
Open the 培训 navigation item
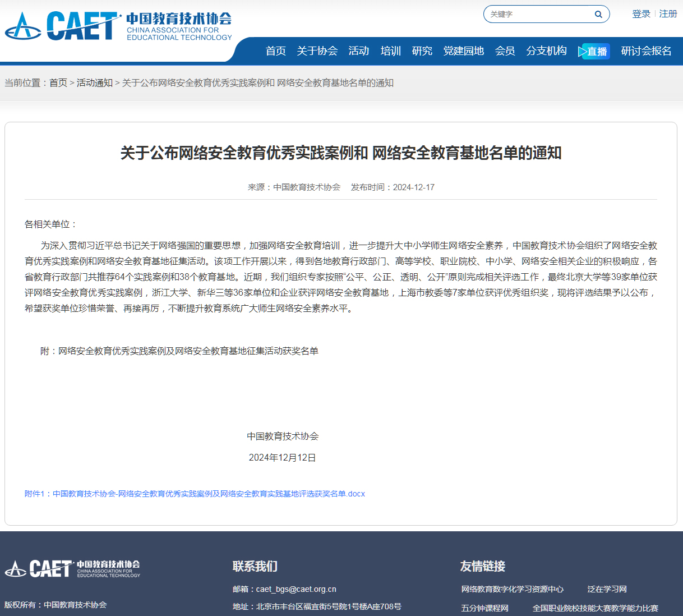coord(390,51)
